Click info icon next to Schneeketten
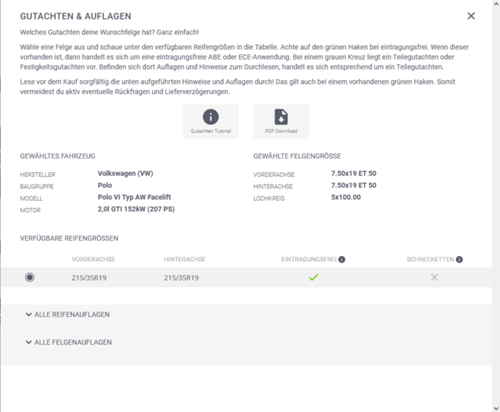 (x=459, y=259)
